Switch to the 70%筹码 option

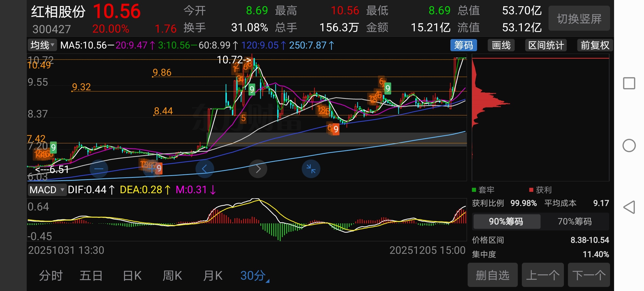[x=574, y=221]
